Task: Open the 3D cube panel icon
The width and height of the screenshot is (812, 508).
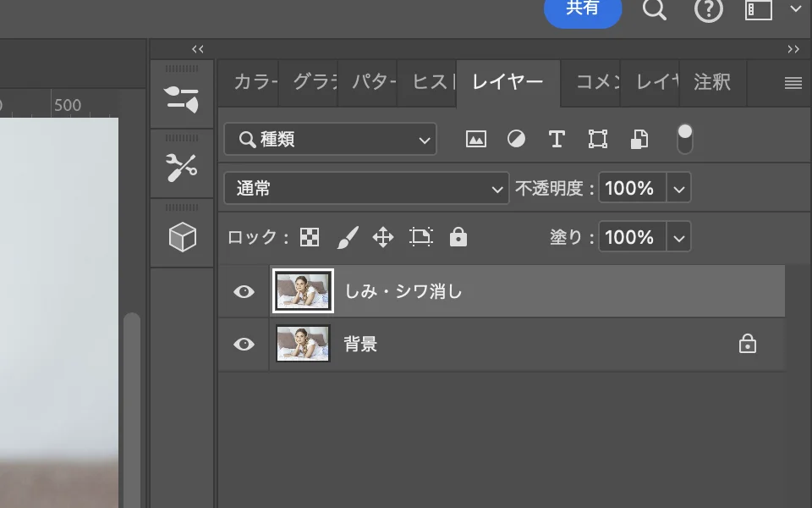Action: coord(183,237)
